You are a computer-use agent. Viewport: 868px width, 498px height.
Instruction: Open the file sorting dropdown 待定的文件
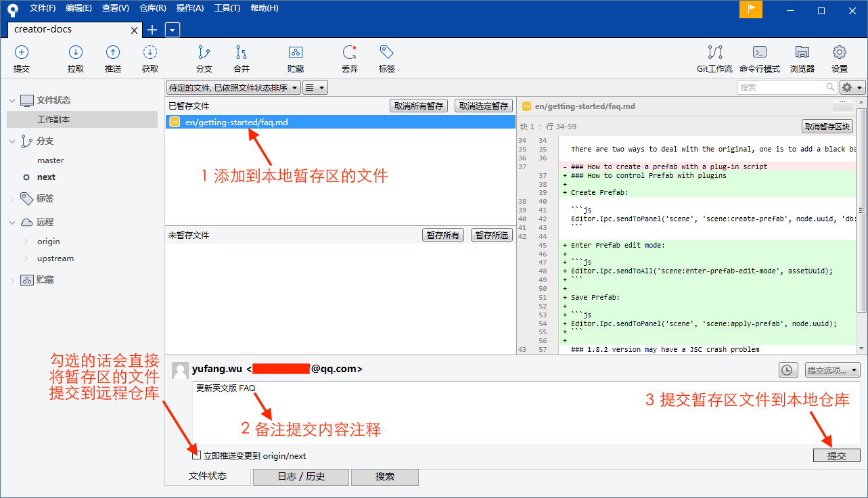pyautogui.click(x=233, y=87)
